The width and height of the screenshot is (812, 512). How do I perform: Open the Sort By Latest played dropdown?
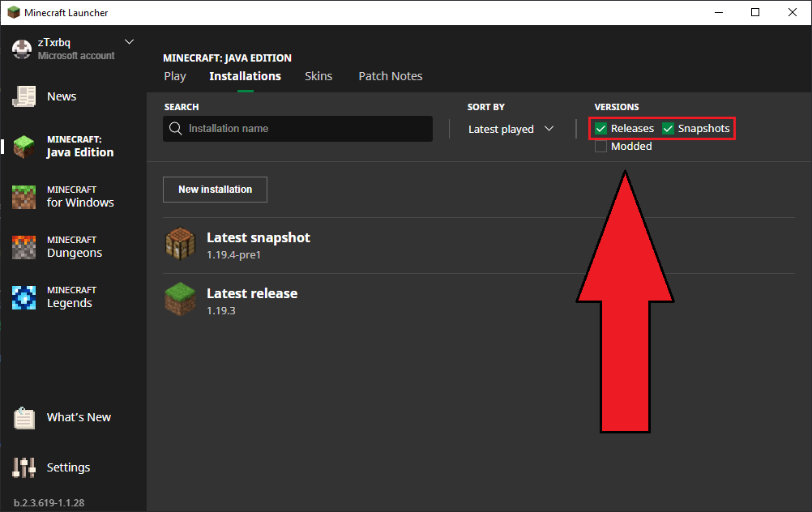point(511,129)
